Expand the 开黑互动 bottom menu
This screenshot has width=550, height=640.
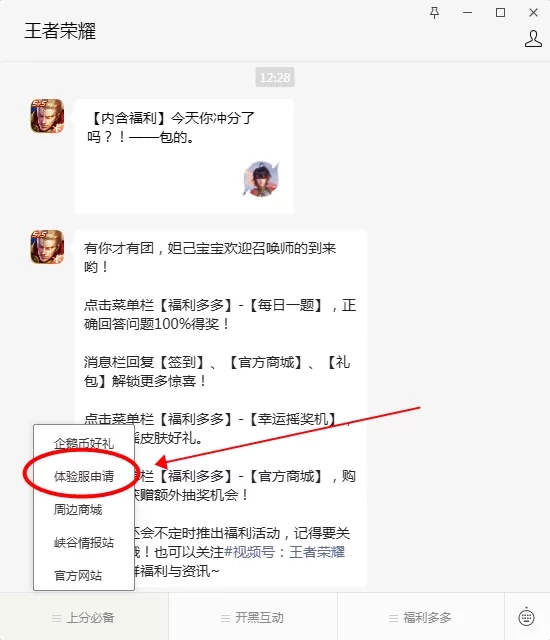253,618
